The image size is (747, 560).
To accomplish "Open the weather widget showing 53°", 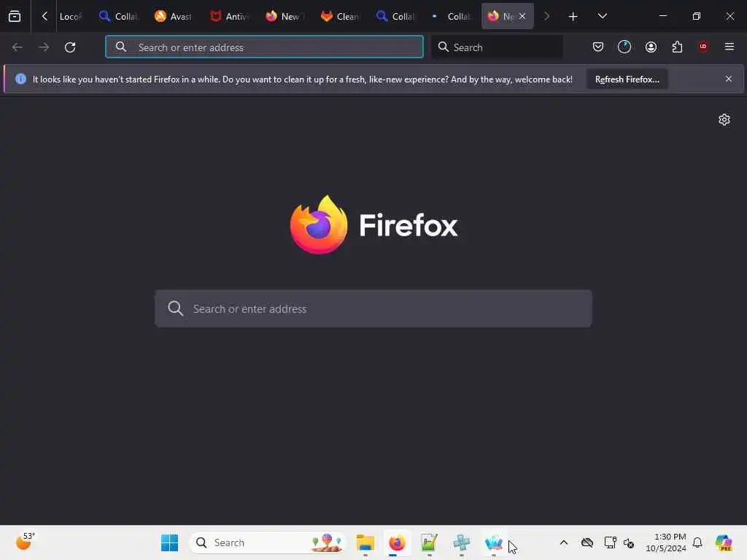I will pos(25,542).
